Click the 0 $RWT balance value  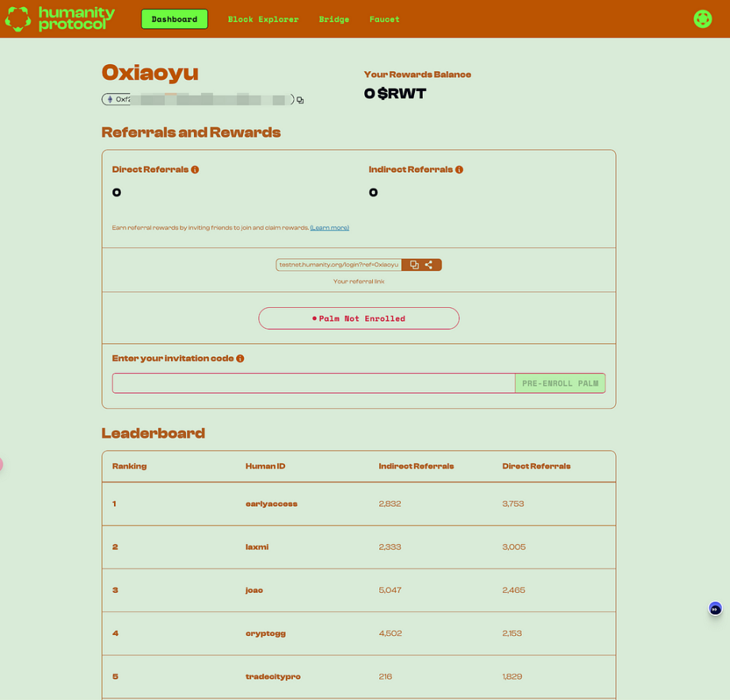point(395,93)
